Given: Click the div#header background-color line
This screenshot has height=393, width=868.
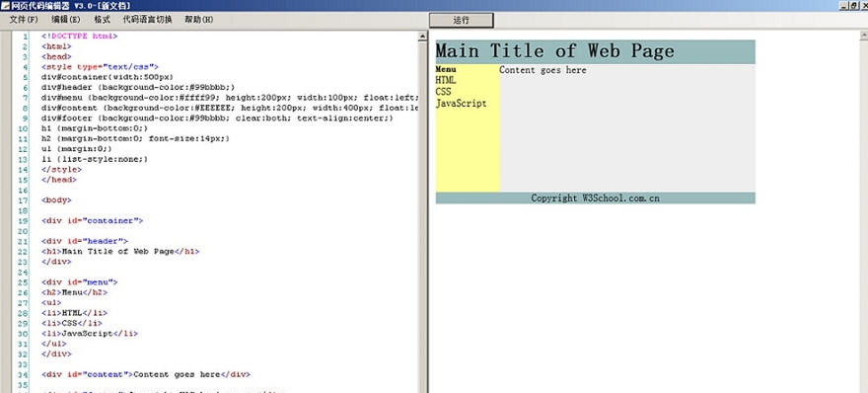Looking at the screenshot, I should click(x=138, y=88).
